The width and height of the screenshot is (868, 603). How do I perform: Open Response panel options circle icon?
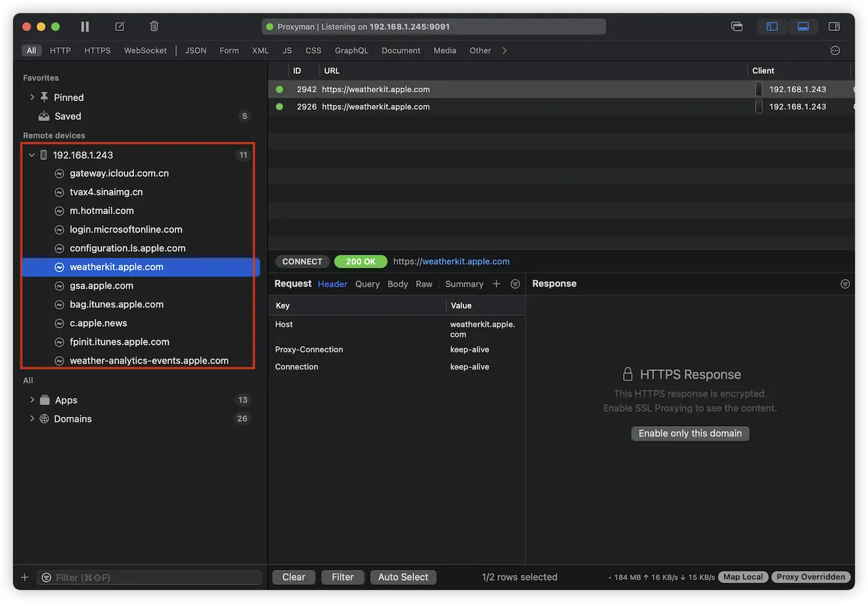click(845, 284)
